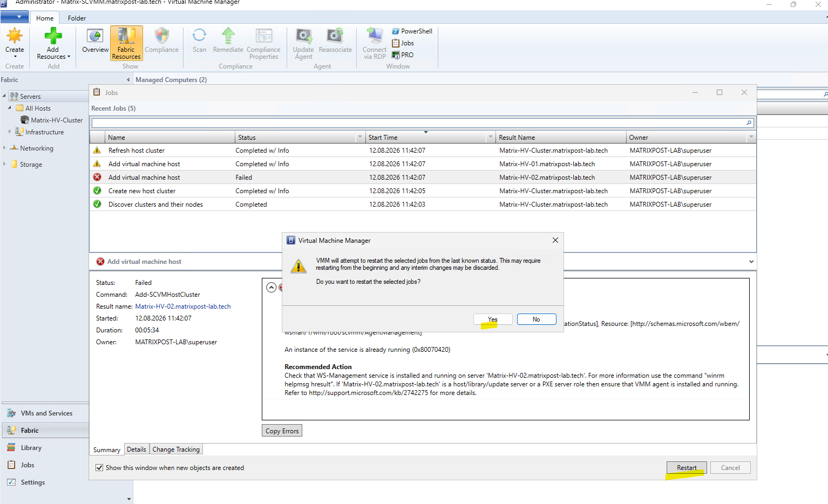Select the Refresh host cluster job row
828x504 pixels.
(x=423, y=151)
